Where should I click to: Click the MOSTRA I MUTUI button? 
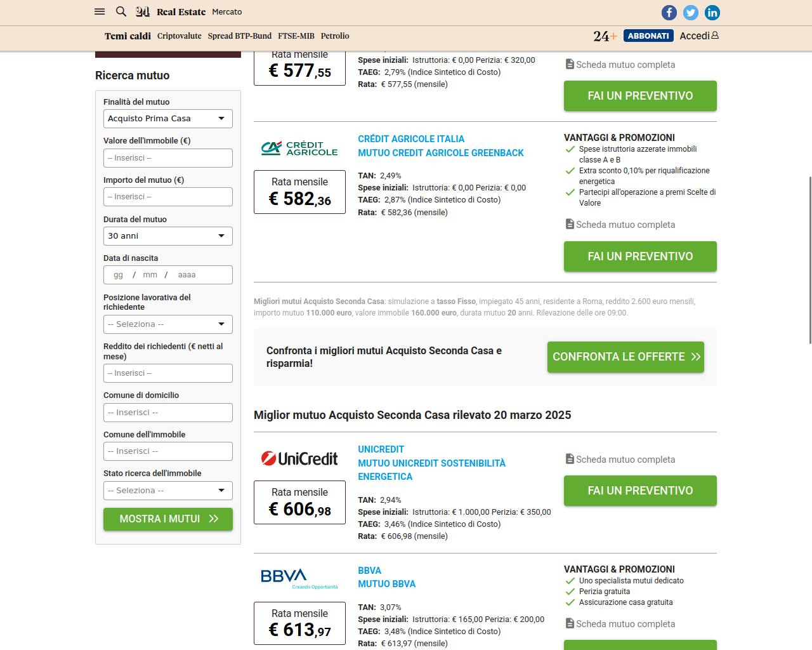click(x=168, y=519)
